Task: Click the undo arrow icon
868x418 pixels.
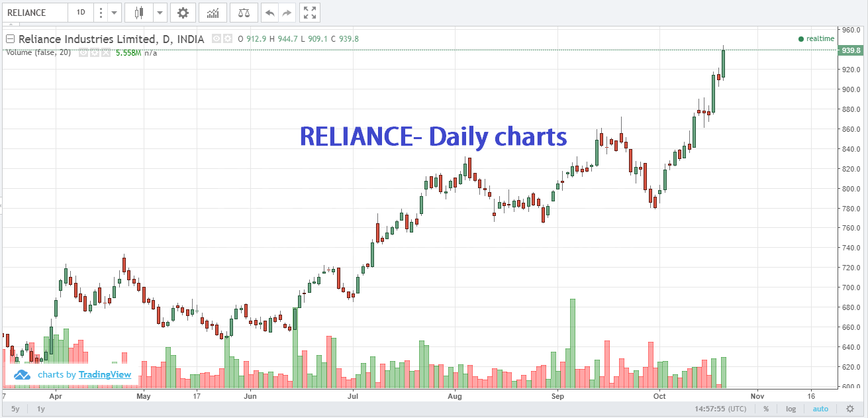Action: (269, 13)
